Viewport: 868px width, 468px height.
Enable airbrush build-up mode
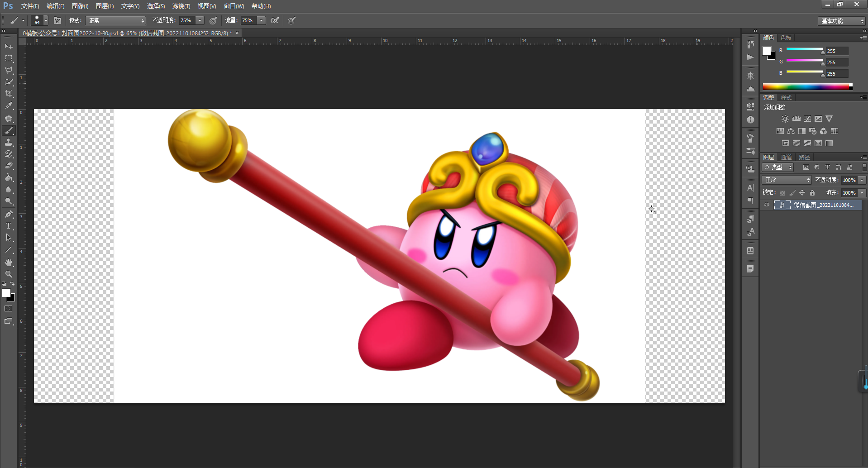pyautogui.click(x=275, y=20)
